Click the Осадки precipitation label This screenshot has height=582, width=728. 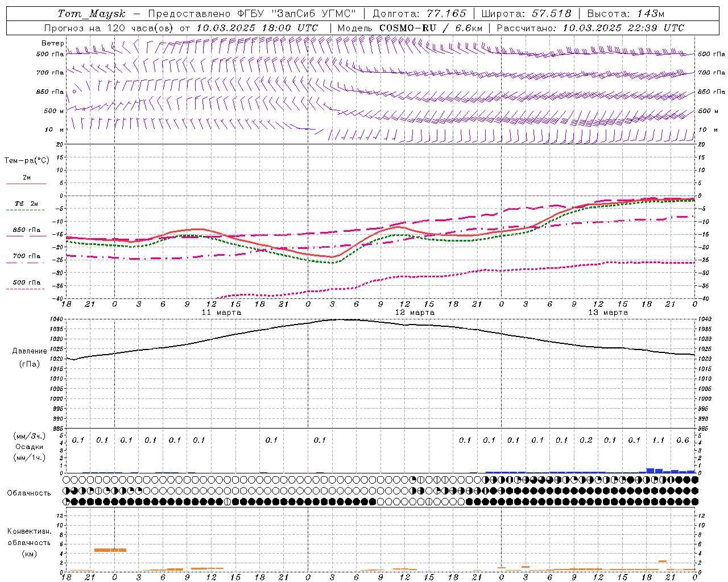tap(30, 447)
